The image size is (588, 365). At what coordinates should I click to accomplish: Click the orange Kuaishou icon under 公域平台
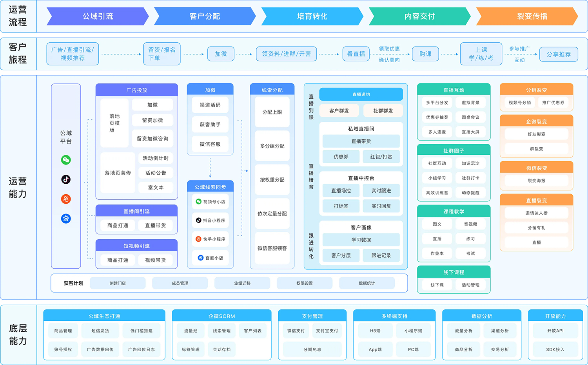(x=66, y=199)
